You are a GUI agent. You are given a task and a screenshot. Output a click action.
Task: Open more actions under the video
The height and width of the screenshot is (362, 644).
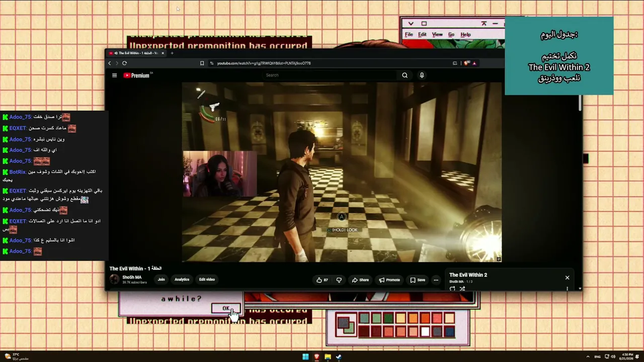[x=436, y=280]
